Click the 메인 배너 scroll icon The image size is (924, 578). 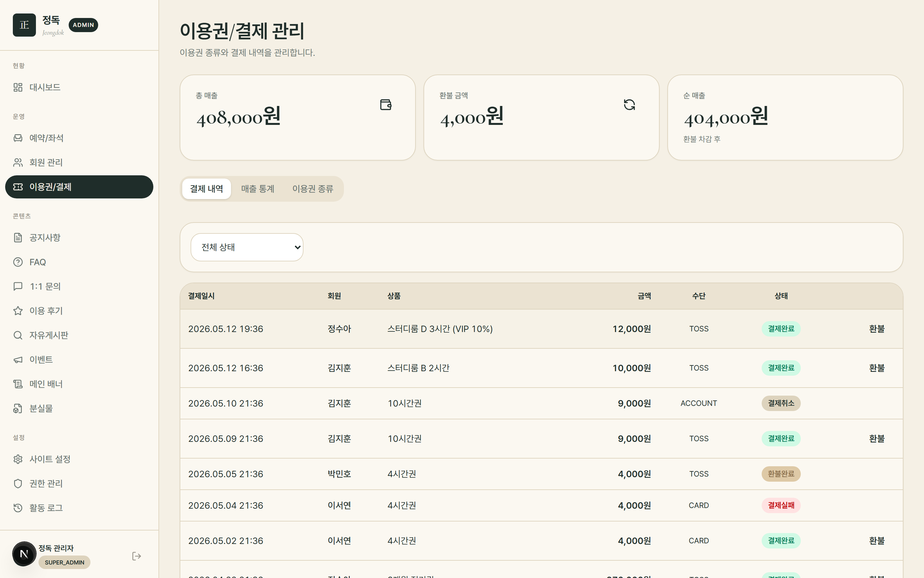tap(18, 384)
